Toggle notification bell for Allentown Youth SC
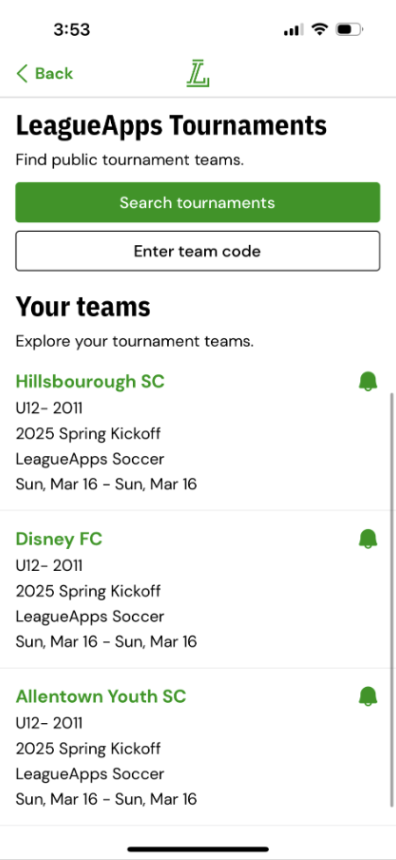The height and width of the screenshot is (860, 396). click(x=368, y=696)
